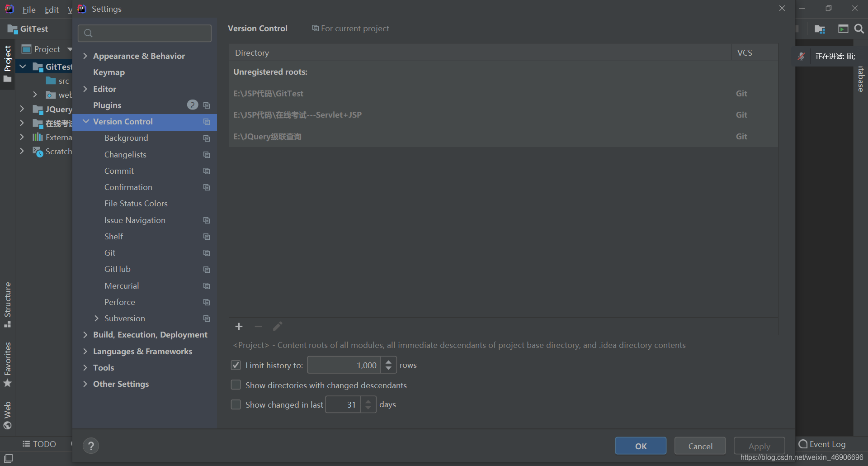868x466 pixels.
Task: Click the Directory column header
Action: coord(480,52)
